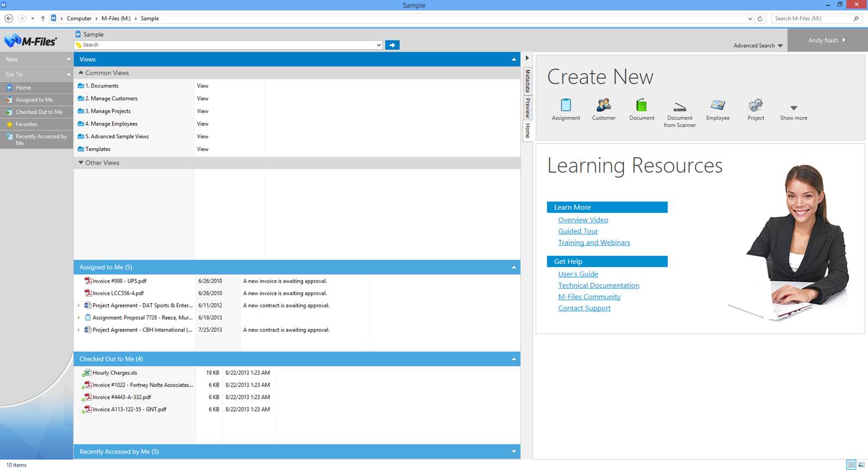Click the Project gears icon
Viewport: 868px width, 470px height.
(756, 105)
